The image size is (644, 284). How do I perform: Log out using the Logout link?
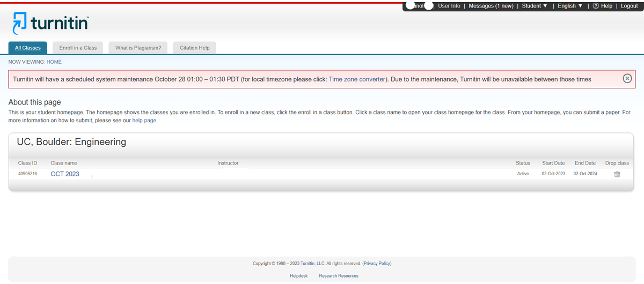[x=629, y=6]
